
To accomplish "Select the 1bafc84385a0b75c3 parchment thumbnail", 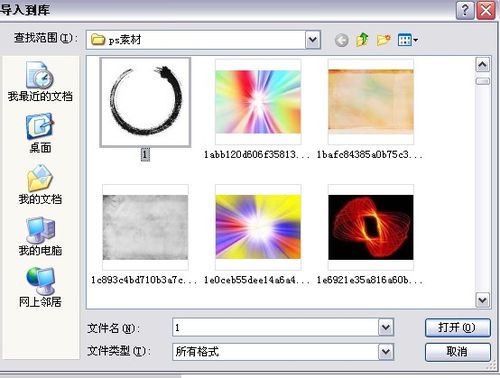I will click(371, 102).
